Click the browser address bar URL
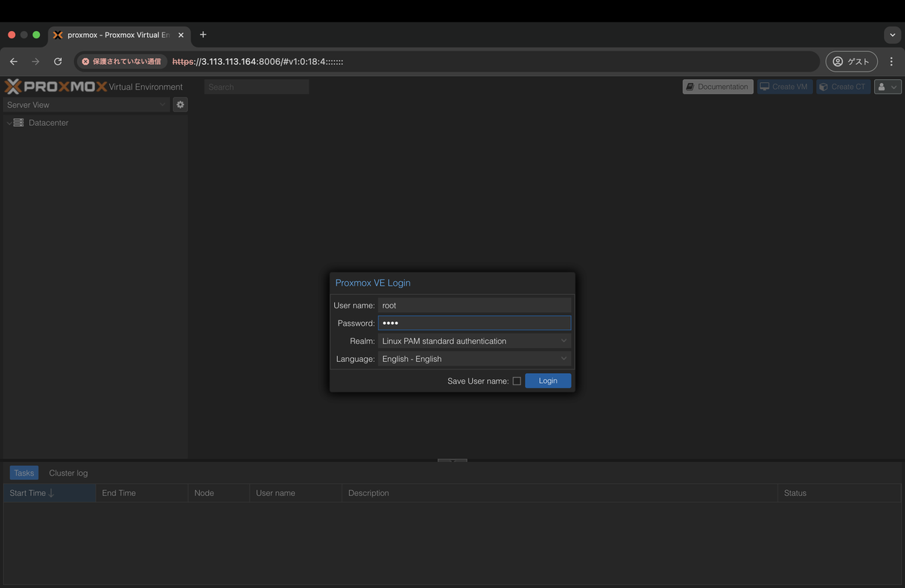The width and height of the screenshot is (905, 588). pyautogui.click(x=258, y=62)
